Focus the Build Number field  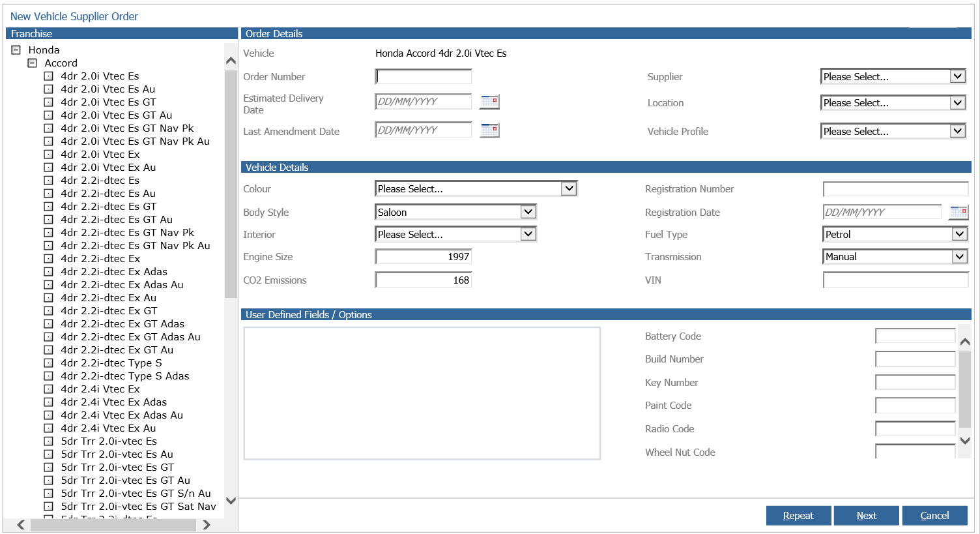click(915, 359)
